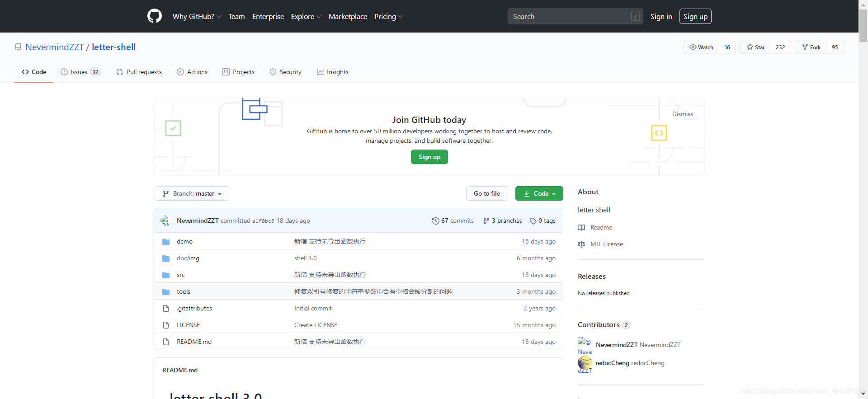
Task: Click the commits history clock icon
Action: point(435,221)
